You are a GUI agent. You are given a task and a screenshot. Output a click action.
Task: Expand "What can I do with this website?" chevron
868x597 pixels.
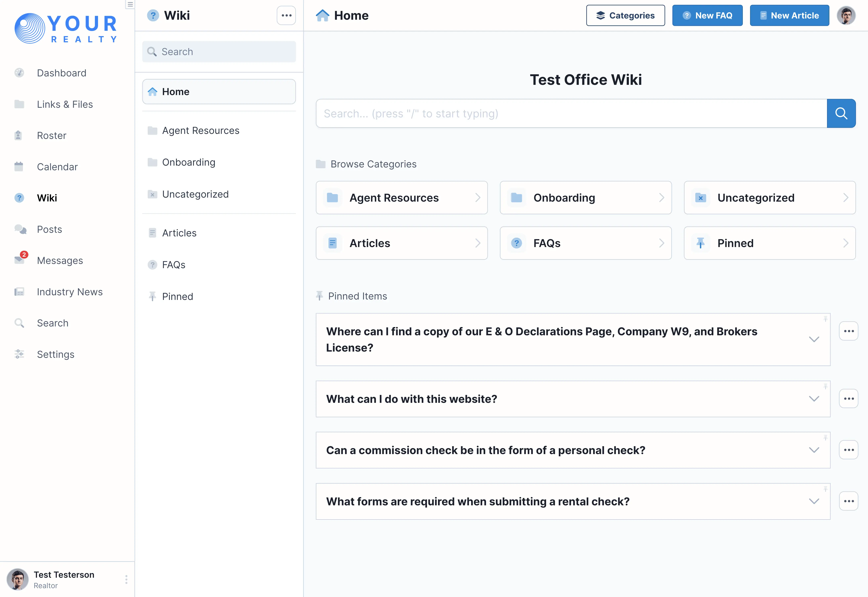[814, 399]
